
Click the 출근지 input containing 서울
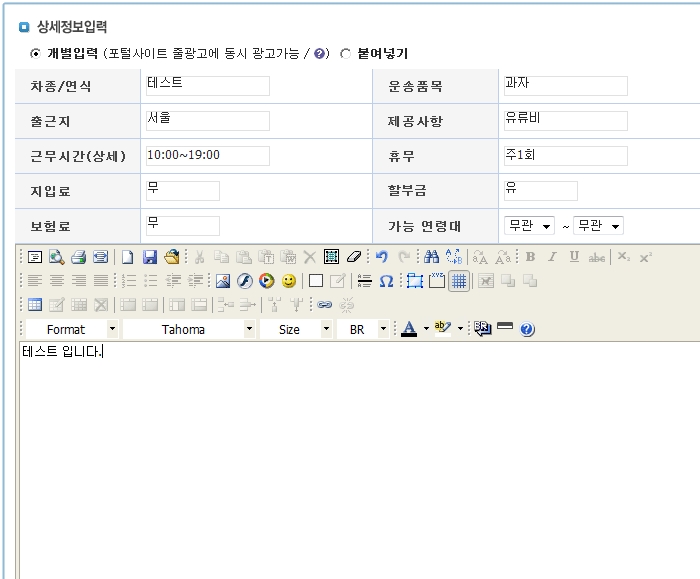pos(208,121)
